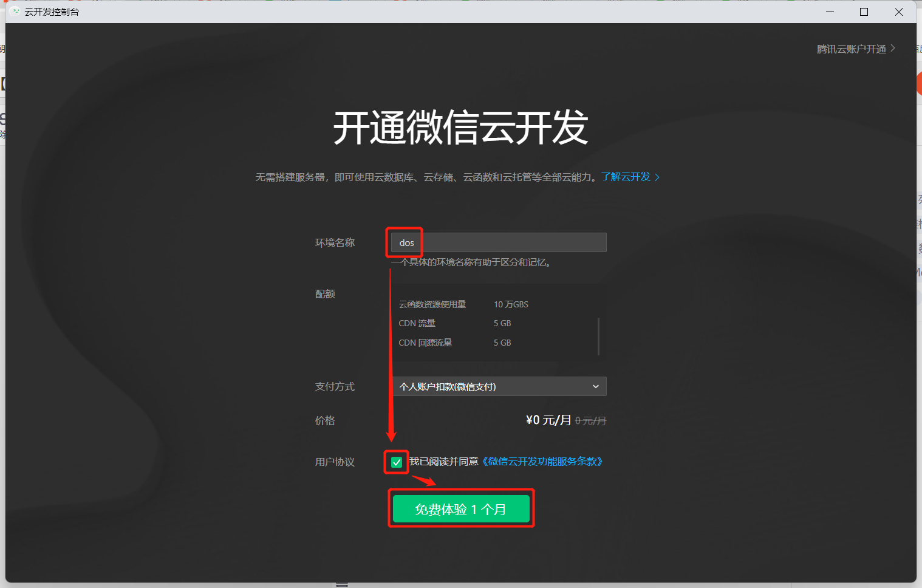Screen dimensions: 922x588
Task: Minimize the 云开发控制台 window
Action: [830, 12]
